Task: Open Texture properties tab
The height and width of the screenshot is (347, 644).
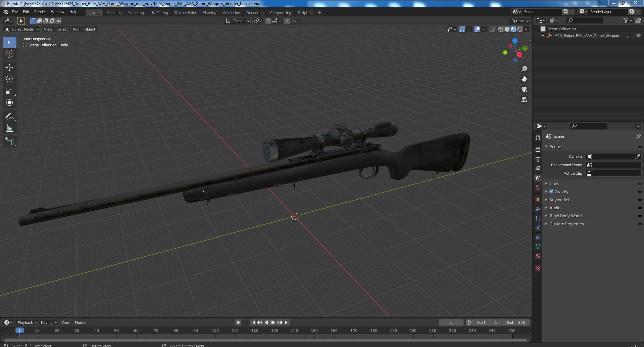Action: 538,268
